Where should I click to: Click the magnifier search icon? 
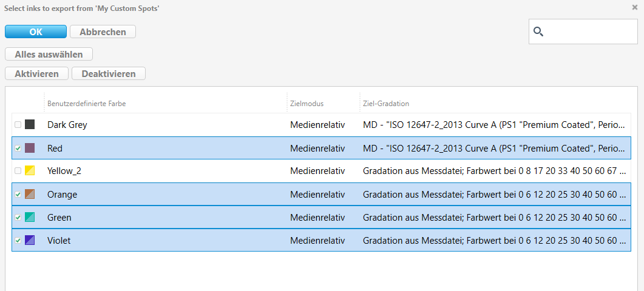(x=538, y=32)
